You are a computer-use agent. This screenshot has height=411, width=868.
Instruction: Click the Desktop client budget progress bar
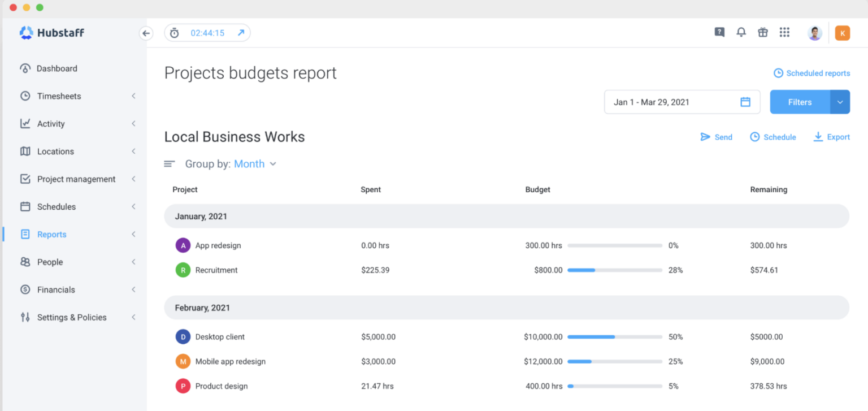[x=614, y=337]
